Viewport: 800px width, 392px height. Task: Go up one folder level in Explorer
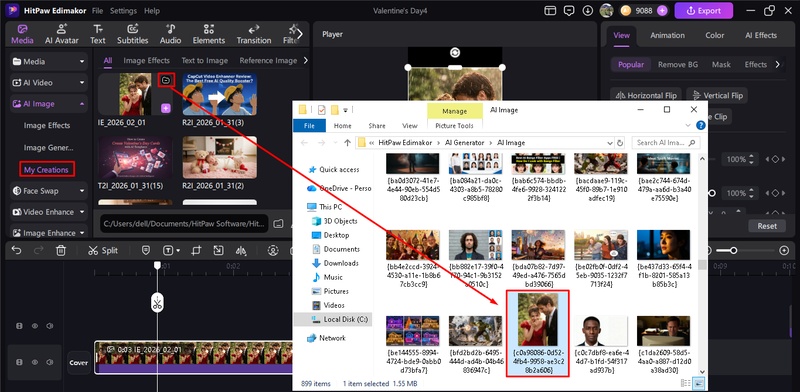pos(347,143)
